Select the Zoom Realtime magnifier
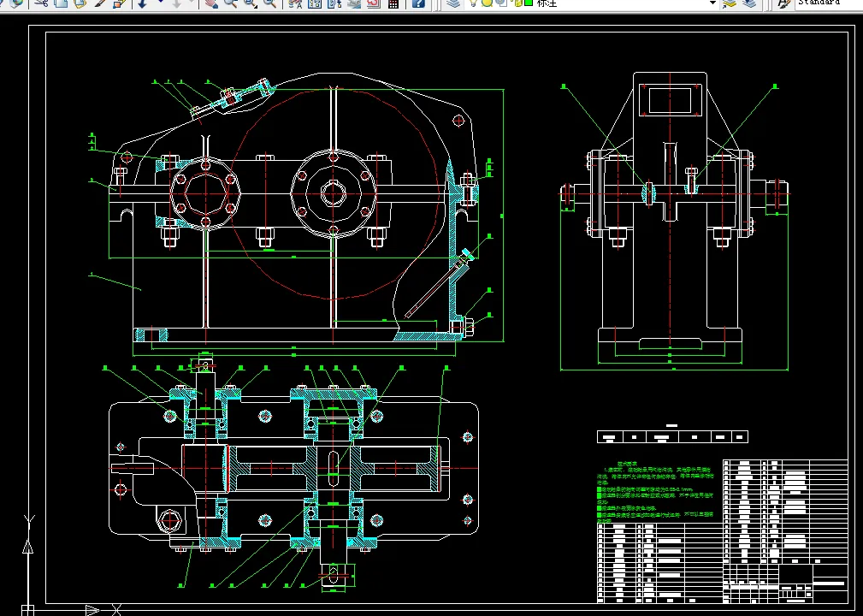Image resolution: width=863 pixels, height=616 pixels. point(230,3)
